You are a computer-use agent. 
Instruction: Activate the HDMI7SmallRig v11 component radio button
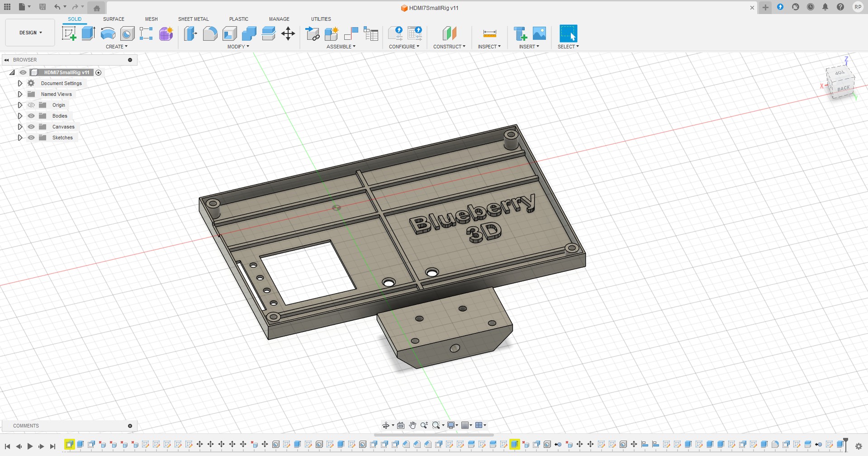[99, 72]
